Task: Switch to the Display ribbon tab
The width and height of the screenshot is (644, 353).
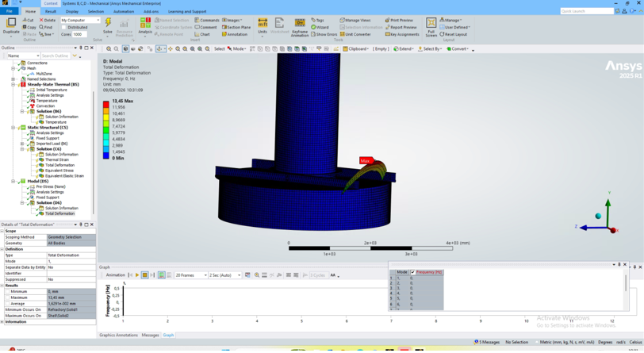Action: [72, 12]
